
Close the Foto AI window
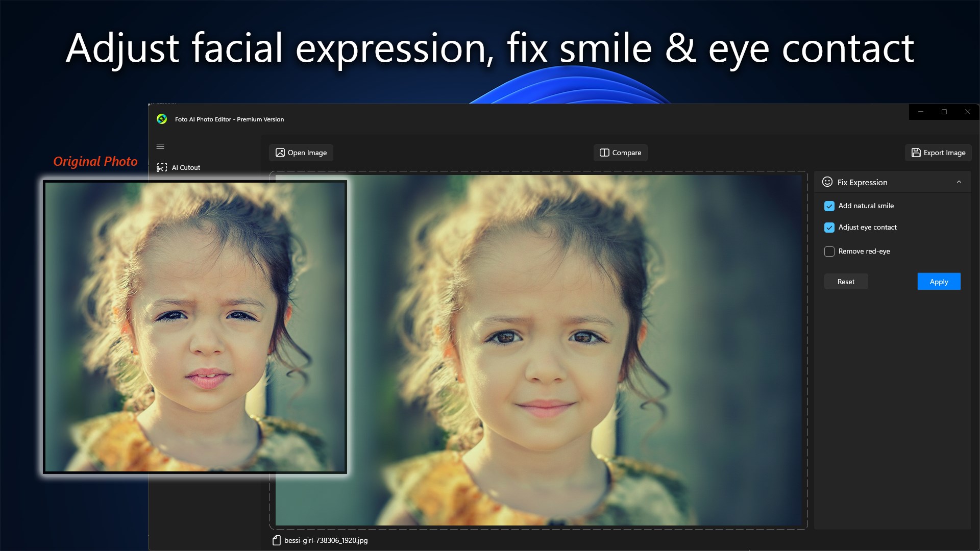tap(968, 112)
